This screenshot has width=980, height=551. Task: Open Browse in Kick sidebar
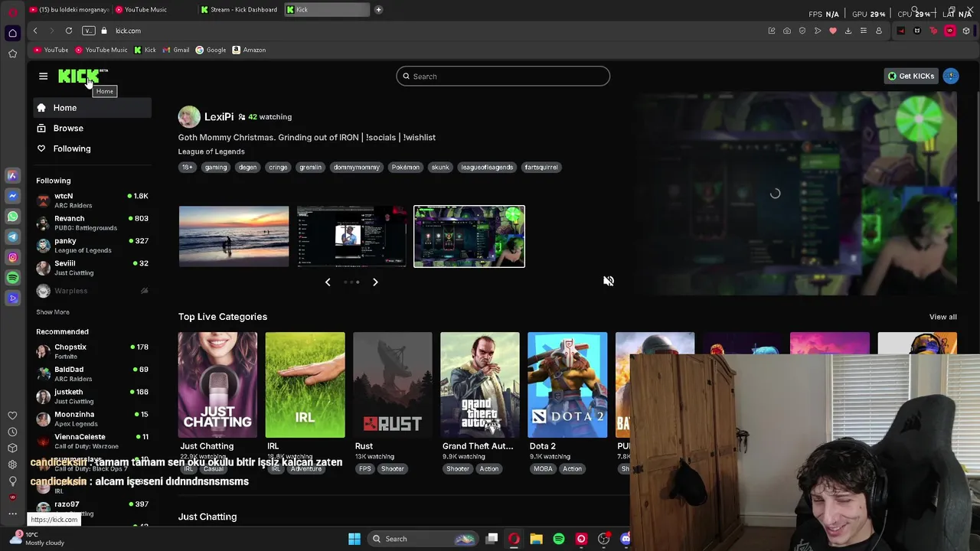[92, 128]
